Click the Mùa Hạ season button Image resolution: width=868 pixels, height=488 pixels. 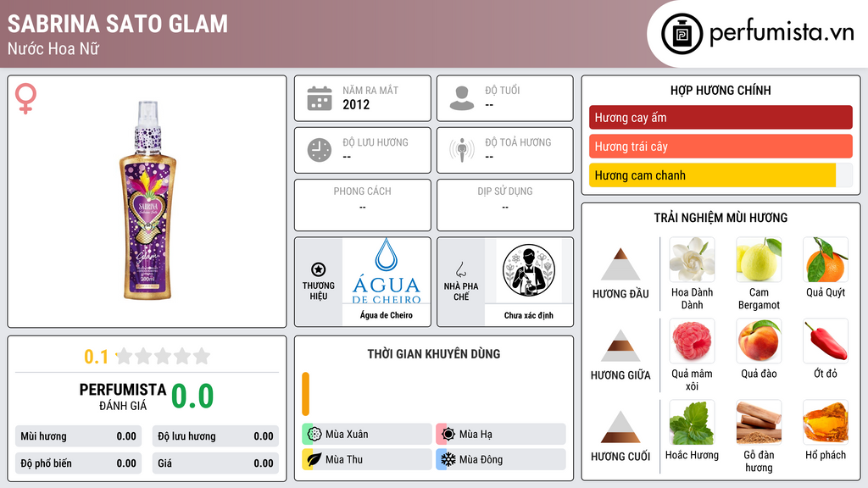501,435
